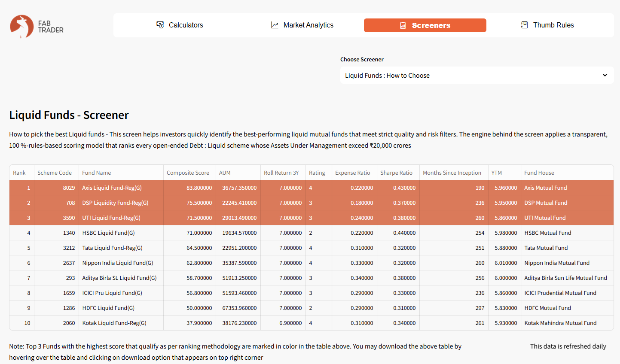Select the DSP Liquidity Fund-Reg(G) cell
Screen dimensions: 620x364
[x=121, y=203]
